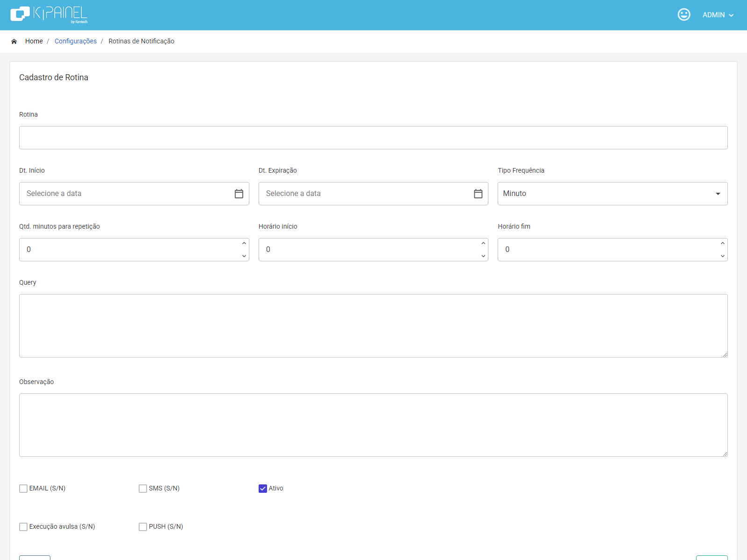Screen dimensions: 747x560
Task: Click Rotinas de Notificação breadcrumb text
Action: coord(141,41)
